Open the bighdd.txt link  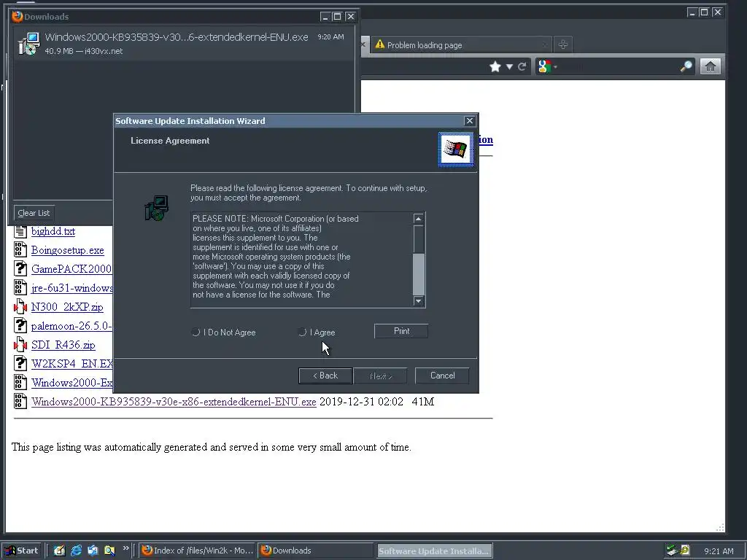(x=53, y=231)
